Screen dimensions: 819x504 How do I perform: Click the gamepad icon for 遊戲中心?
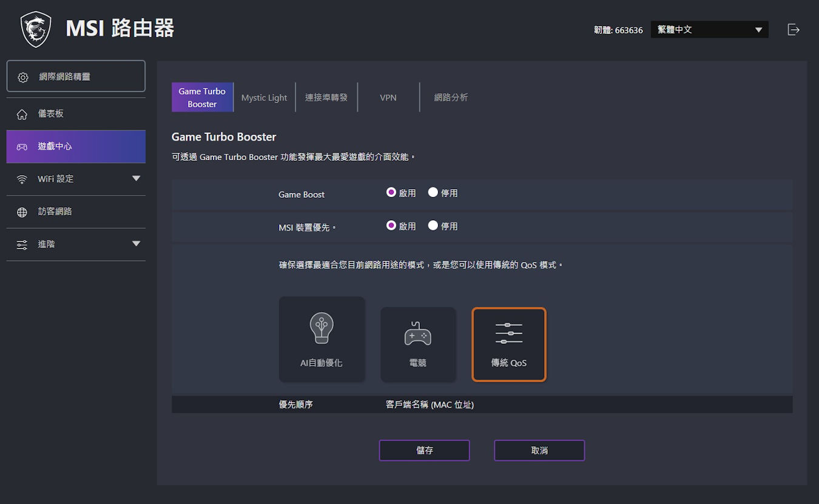(x=22, y=147)
